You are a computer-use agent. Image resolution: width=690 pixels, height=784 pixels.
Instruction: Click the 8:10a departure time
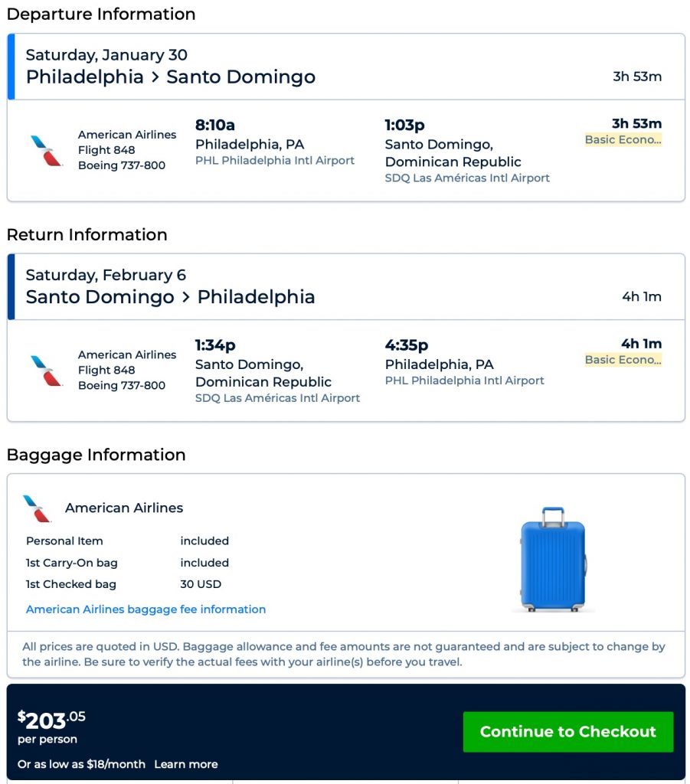pos(215,125)
